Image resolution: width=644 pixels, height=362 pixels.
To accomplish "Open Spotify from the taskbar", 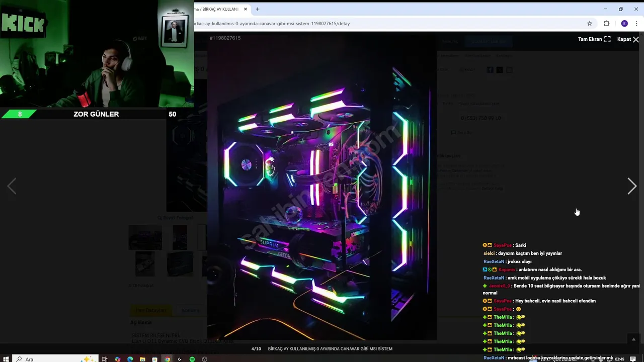I will click(192, 359).
